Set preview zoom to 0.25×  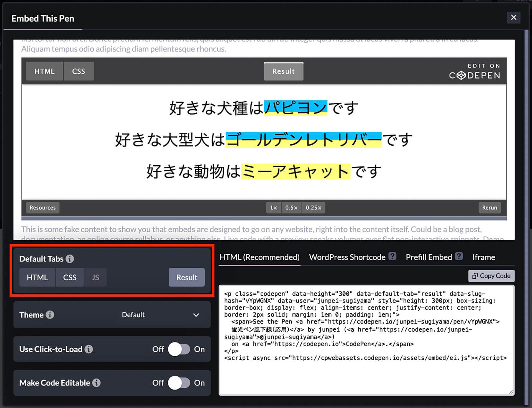click(314, 207)
